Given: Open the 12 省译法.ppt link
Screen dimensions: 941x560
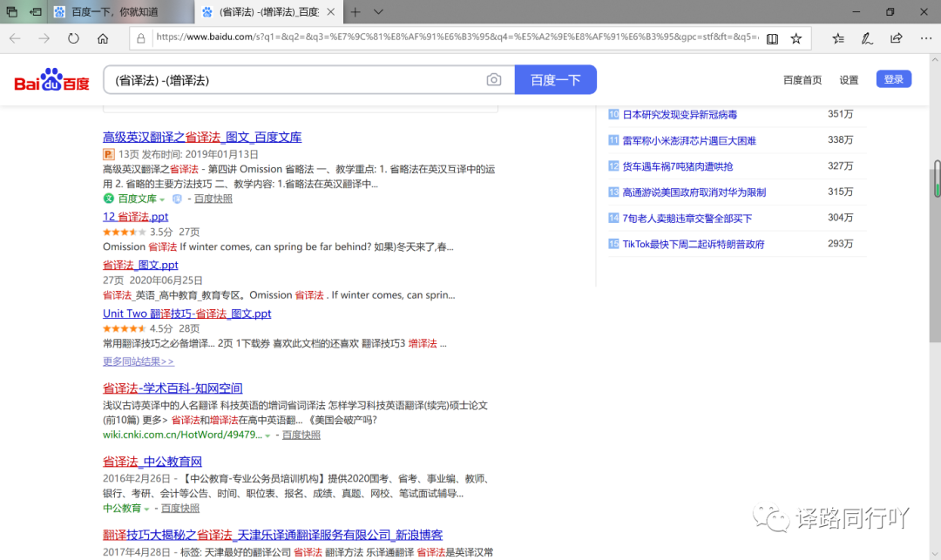Looking at the screenshot, I should (x=135, y=217).
